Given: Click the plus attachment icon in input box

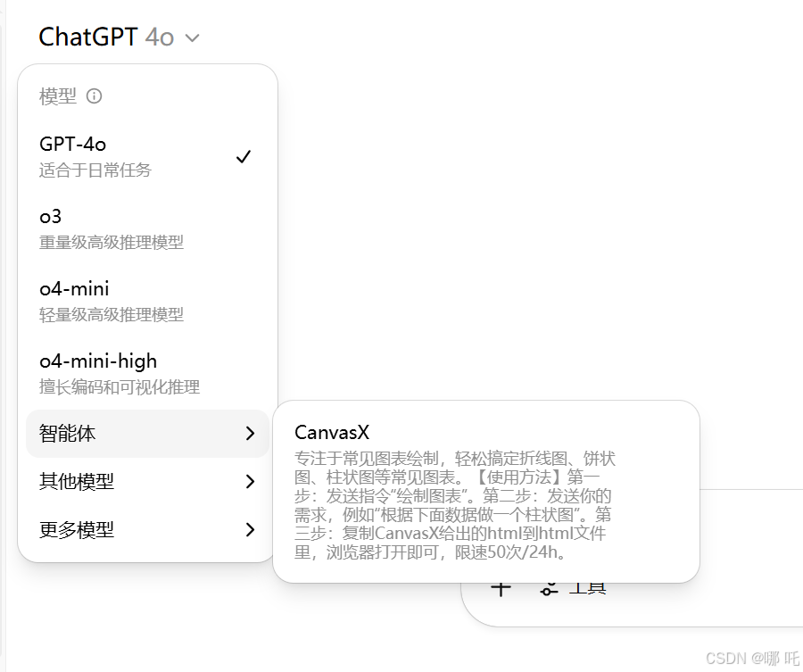Looking at the screenshot, I should coord(501,588).
